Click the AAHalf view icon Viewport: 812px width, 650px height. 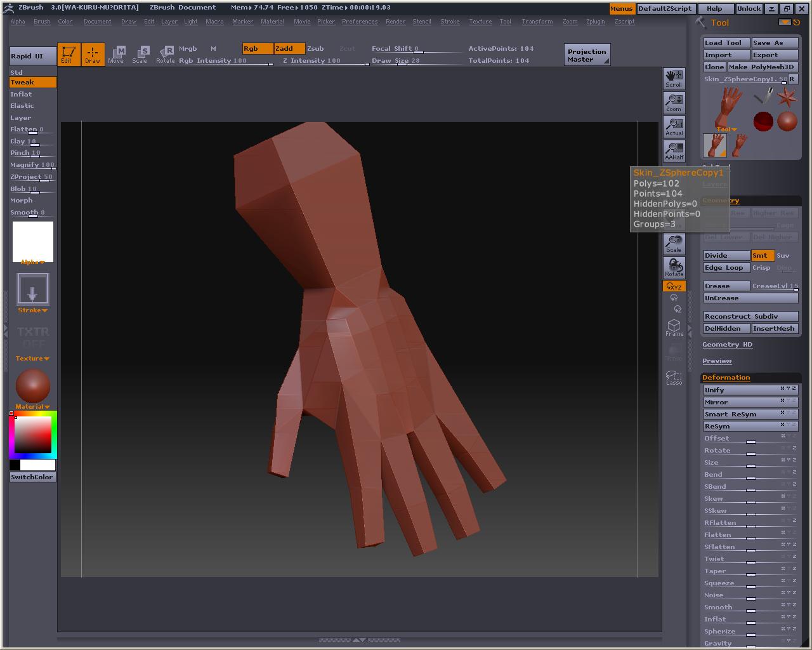tap(674, 151)
